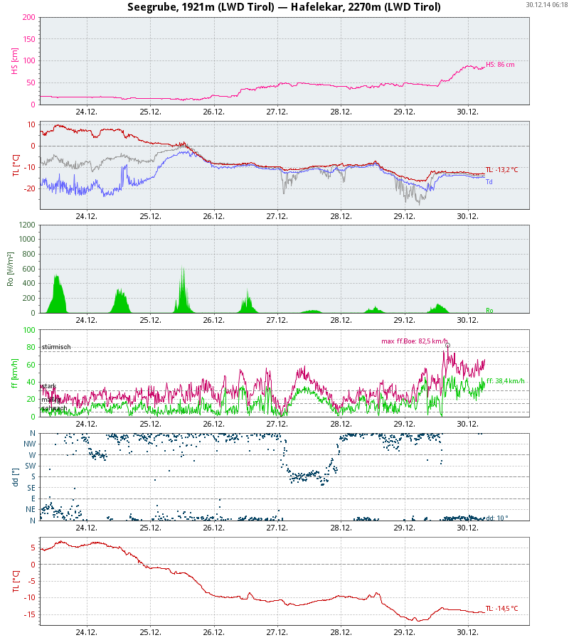569x640 pixels.
Task: Click the green Ro radiation label
Action: tap(489, 310)
